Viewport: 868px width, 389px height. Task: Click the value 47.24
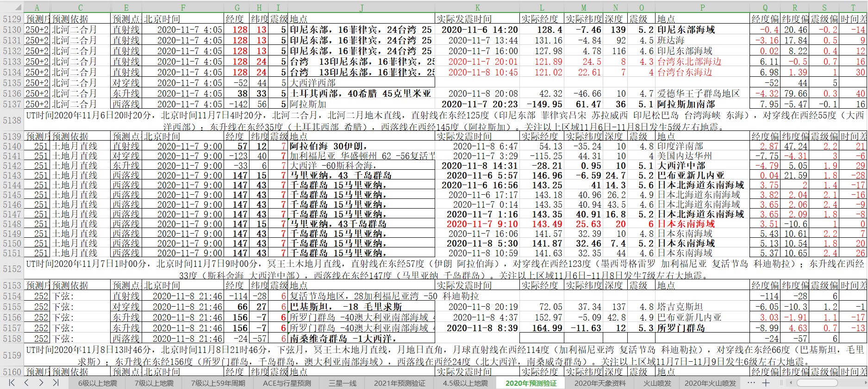point(795,146)
